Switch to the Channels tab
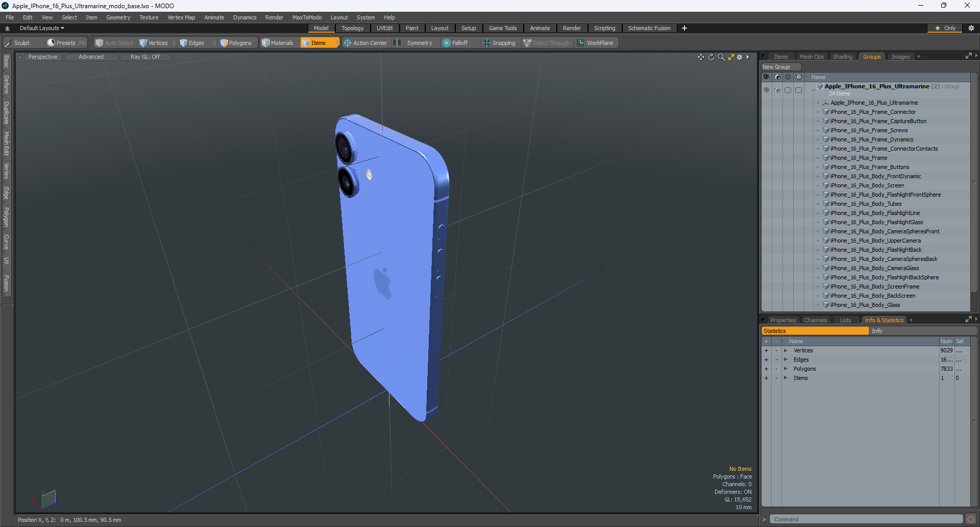The image size is (980, 527). pos(815,320)
